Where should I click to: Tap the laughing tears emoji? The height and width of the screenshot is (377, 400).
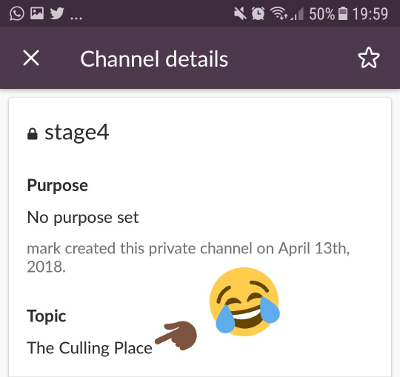pos(245,301)
